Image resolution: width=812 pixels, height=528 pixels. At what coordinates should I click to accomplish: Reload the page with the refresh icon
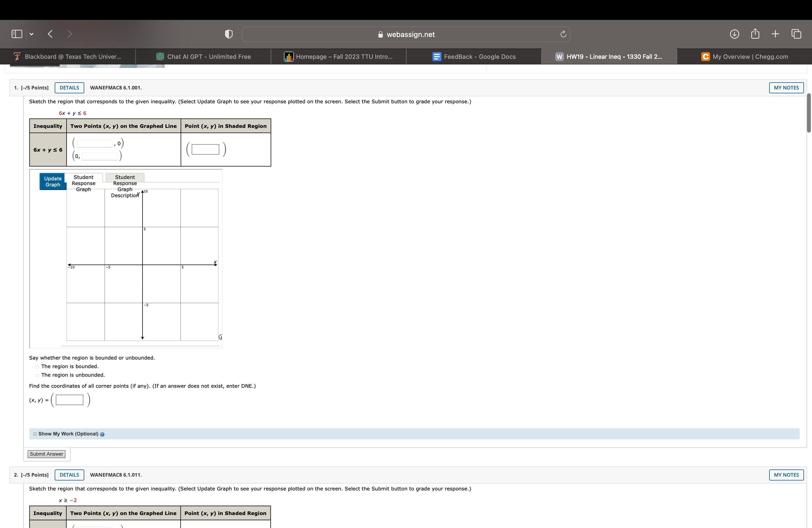point(563,34)
